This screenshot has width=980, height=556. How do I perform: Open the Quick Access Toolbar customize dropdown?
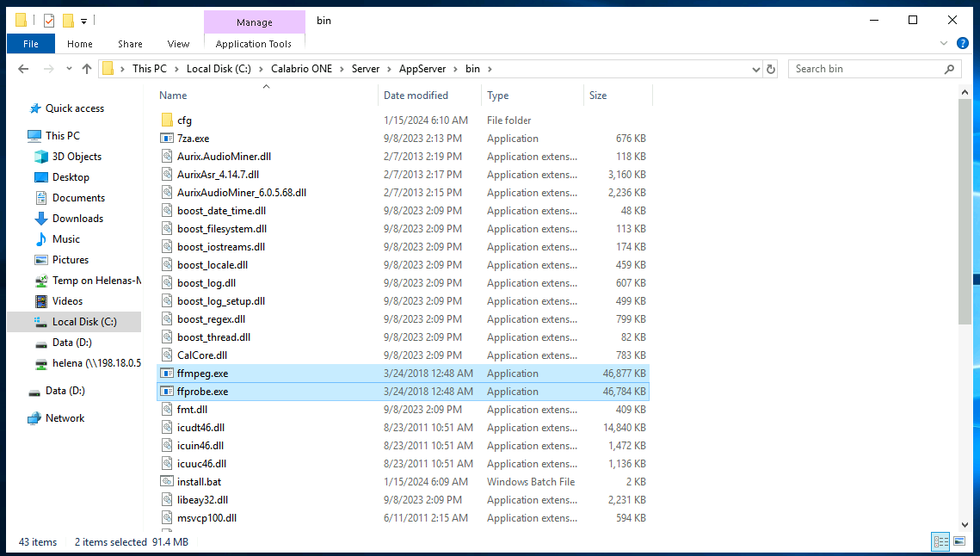point(84,21)
